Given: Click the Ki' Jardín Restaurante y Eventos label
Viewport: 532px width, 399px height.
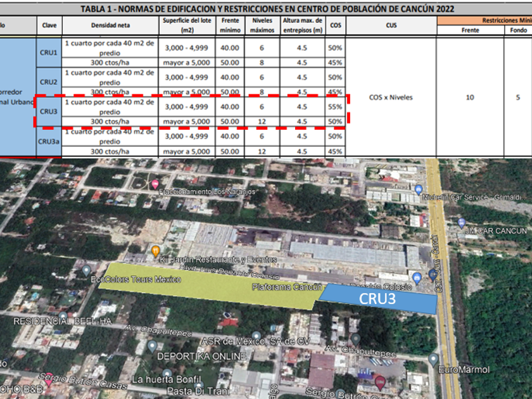Looking at the screenshot, I should pyautogui.click(x=218, y=260).
